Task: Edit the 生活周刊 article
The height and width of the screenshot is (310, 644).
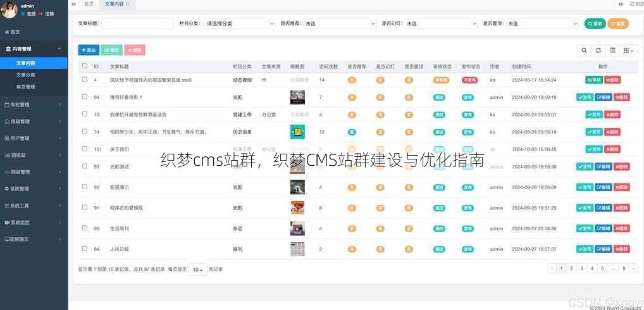Action: 604,228
